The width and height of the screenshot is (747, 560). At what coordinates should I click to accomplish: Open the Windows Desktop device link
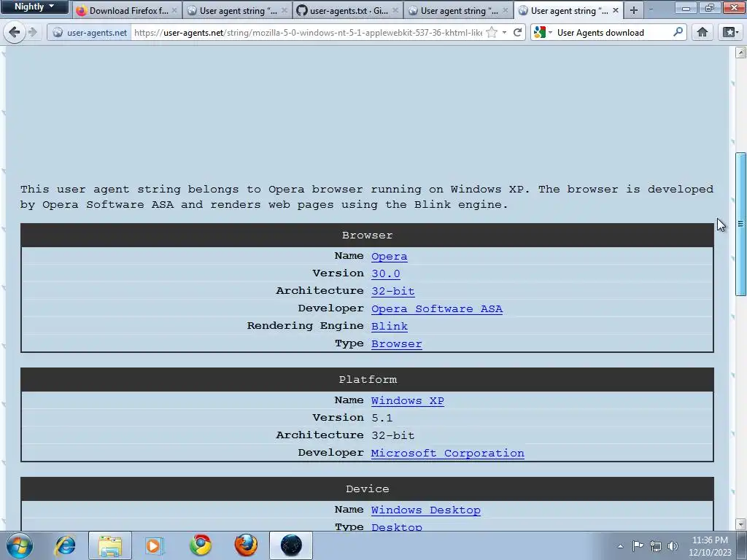(x=425, y=510)
